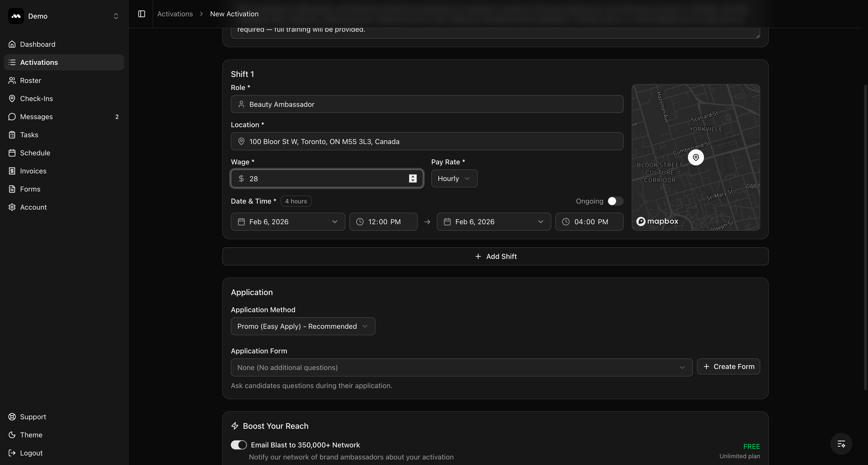Expand the Application Method dropdown
This screenshot has width=868, height=465.
pyautogui.click(x=303, y=326)
